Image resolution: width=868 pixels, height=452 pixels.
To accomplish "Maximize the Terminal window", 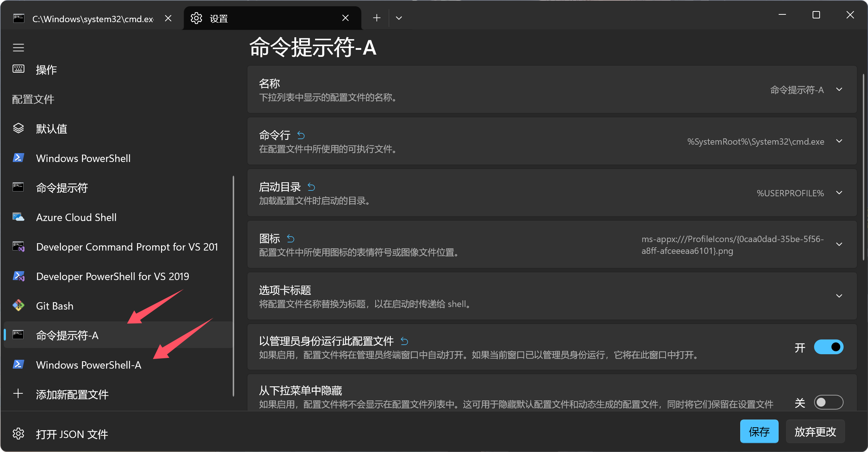I will (816, 15).
